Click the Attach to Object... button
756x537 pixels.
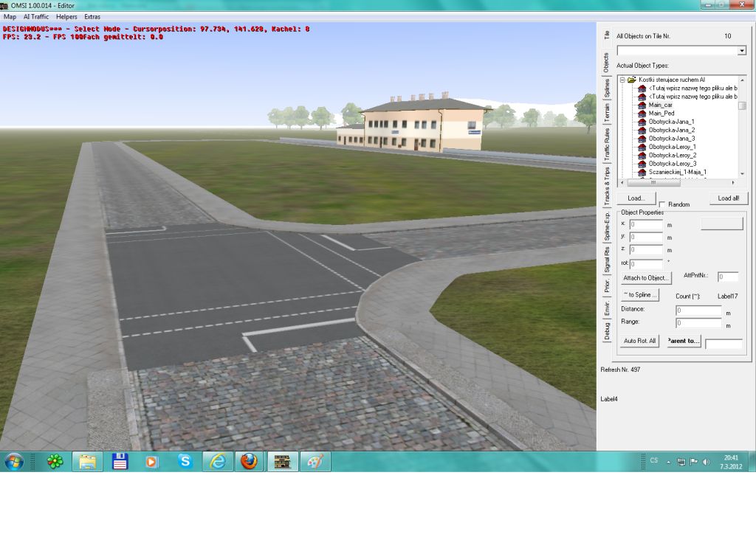[646, 278]
